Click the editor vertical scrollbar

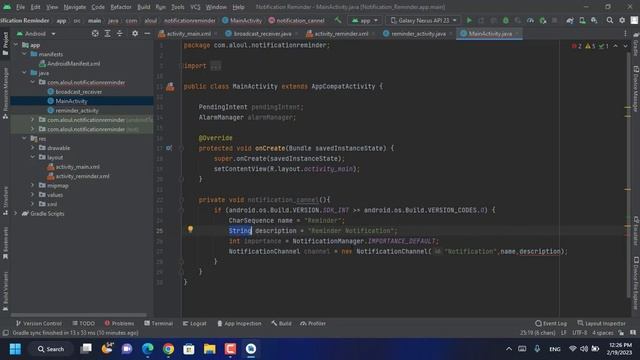tap(629, 176)
